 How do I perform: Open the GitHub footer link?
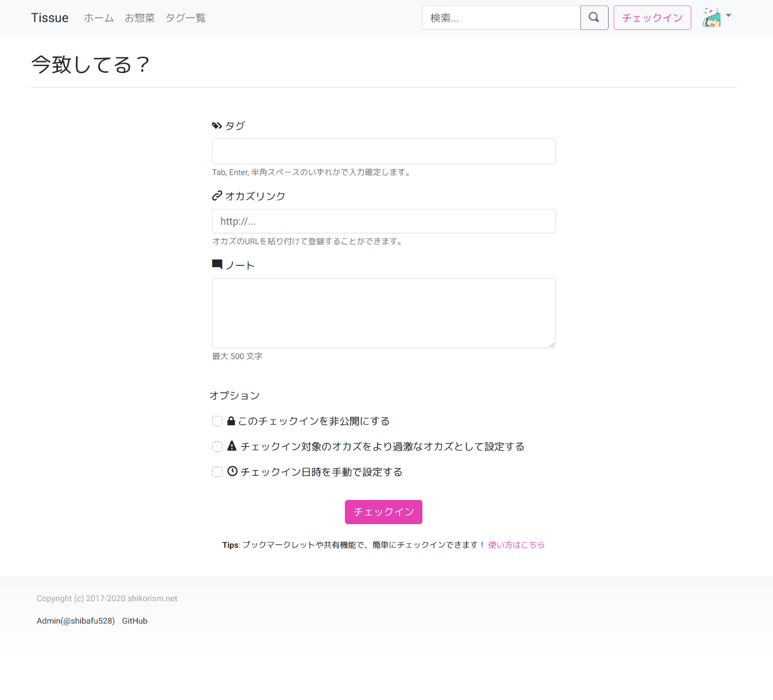click(134, 621)
